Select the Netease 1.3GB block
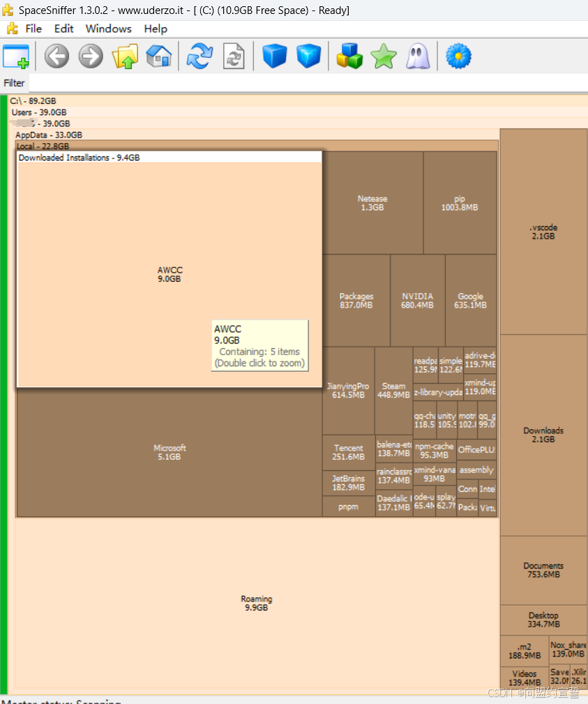588x704 pixels. click(372, 203)
